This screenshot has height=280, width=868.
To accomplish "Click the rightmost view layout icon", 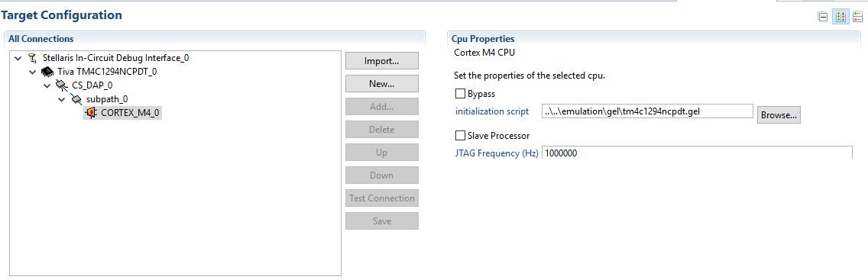I will [x=858, y=17].
